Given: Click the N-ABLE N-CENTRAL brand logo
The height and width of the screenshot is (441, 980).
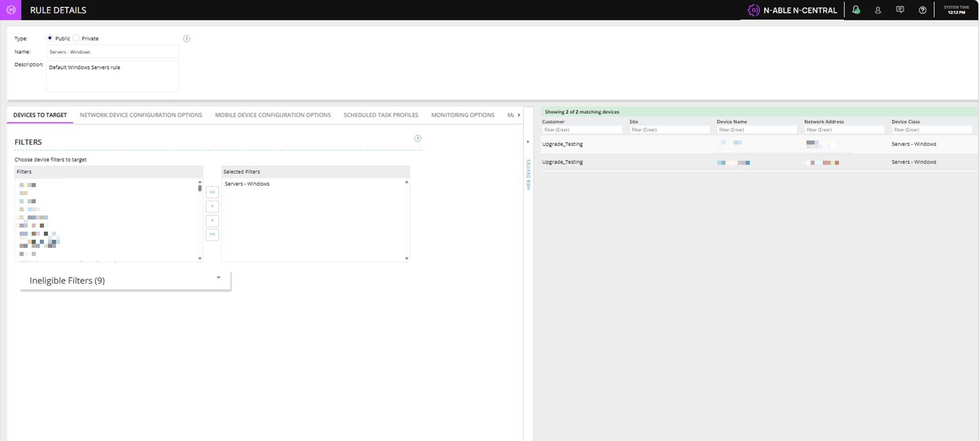Looking at the screenshot, I should [792, 10].
